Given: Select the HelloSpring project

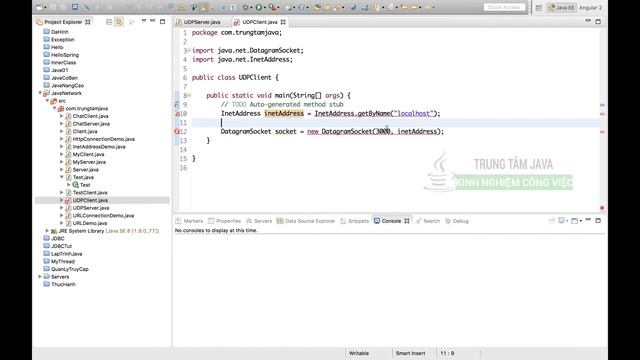Looking at the screenshot, I should (65, 55).
